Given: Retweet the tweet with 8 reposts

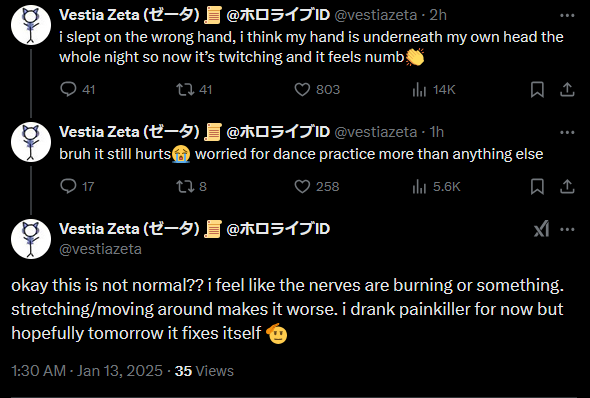Looking at the screenshot, I should (192, 187).
